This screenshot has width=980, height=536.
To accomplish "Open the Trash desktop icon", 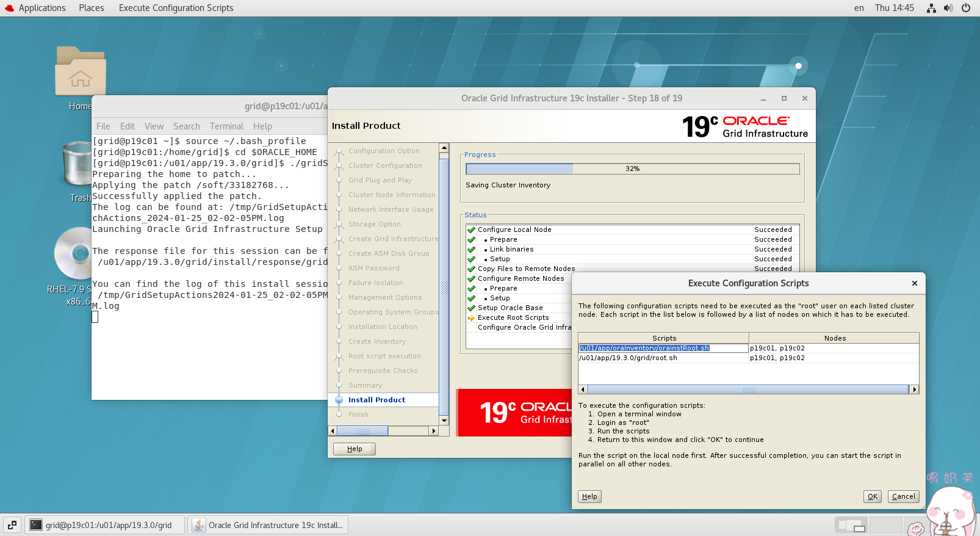I will pos(77,164).
